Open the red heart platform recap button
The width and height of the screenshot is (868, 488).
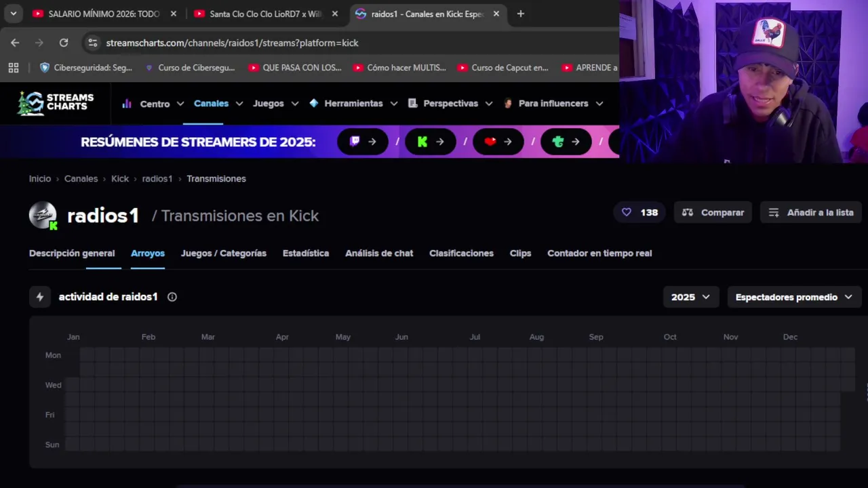(x=498, y=142)
